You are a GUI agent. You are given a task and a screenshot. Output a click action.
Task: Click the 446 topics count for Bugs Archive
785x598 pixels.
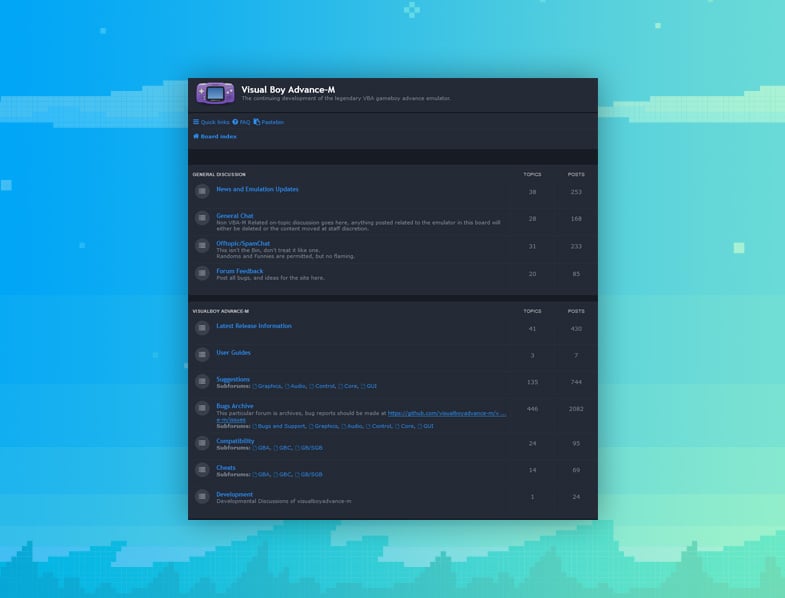[532, 409]
